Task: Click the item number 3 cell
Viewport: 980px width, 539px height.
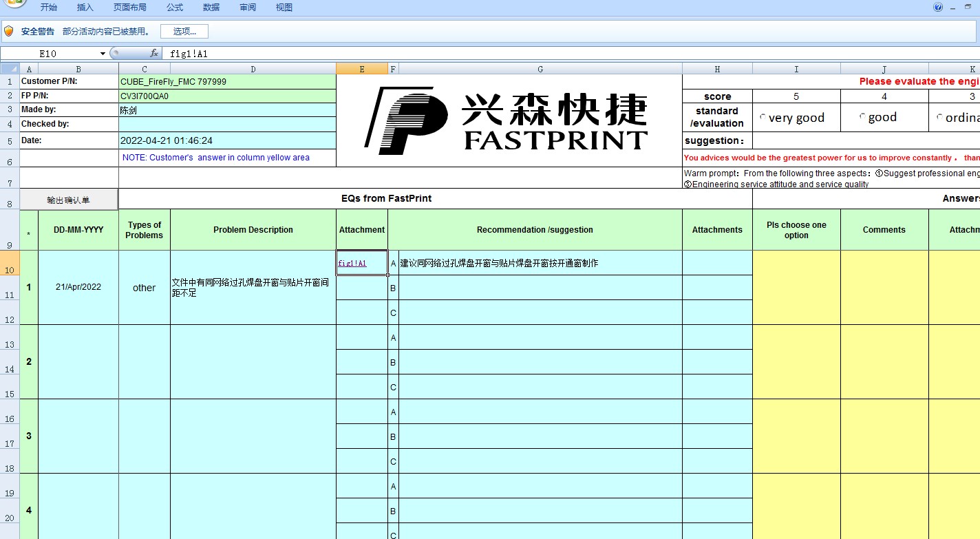Action: 29,436
